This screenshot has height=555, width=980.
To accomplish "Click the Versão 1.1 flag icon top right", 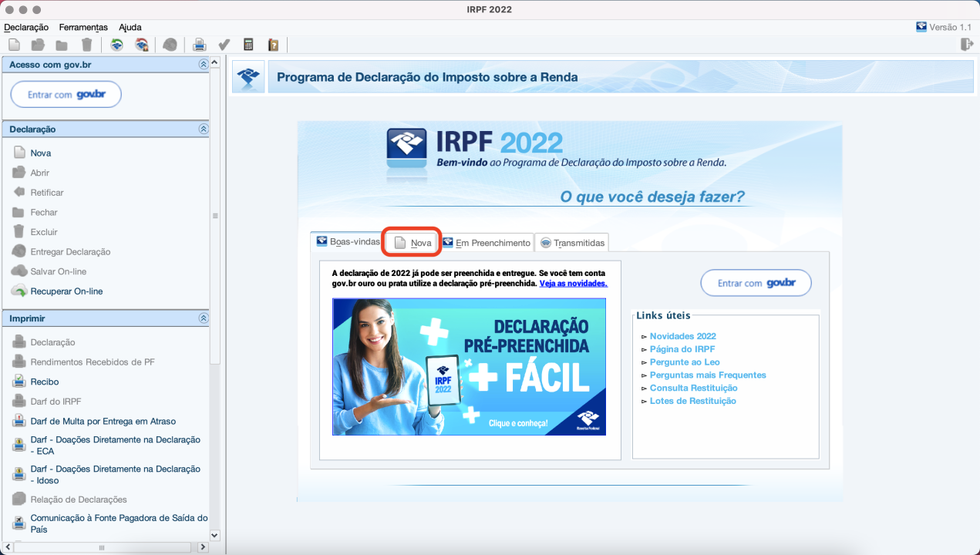I will (920, 26).
